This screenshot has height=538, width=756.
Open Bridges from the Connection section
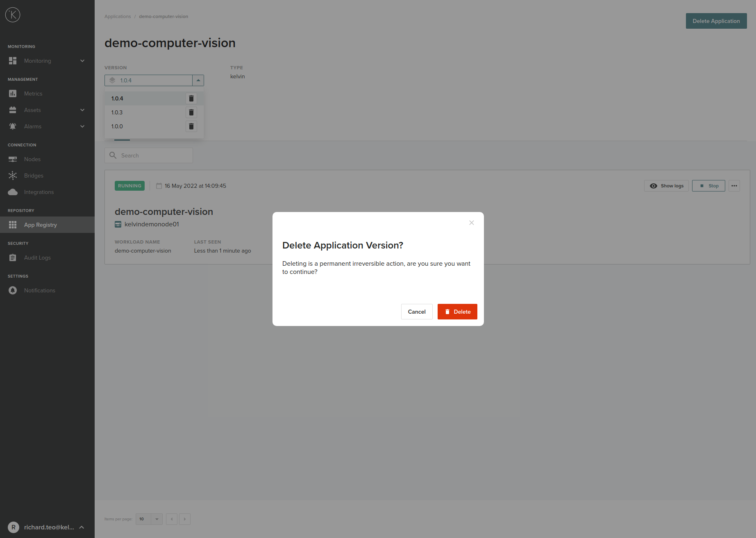click(34, 176)
